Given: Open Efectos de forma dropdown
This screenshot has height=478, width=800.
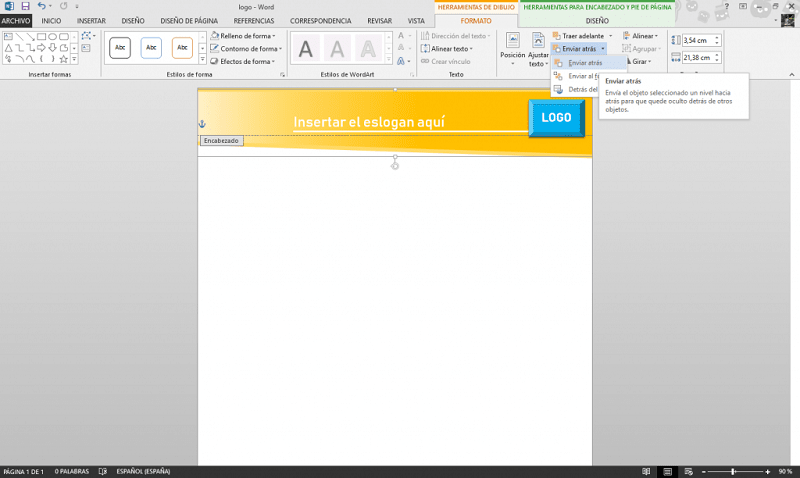Looking at the screenshot, I should 243,61.
